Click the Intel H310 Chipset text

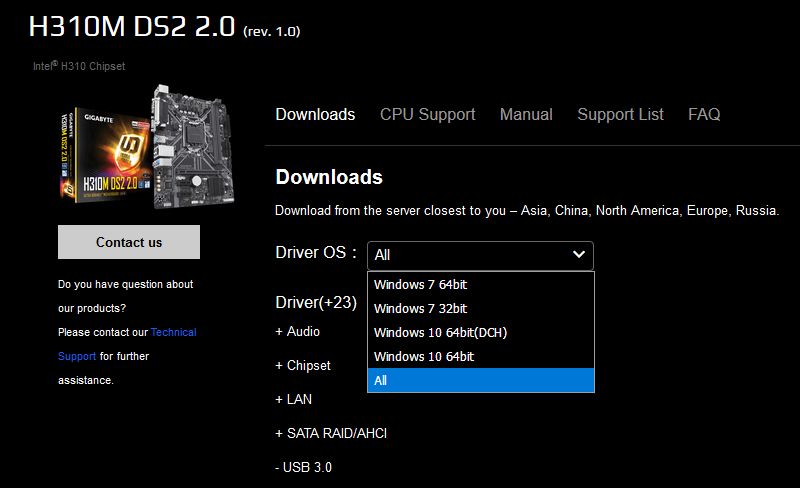pyautogui.click(x=79, y=66)
